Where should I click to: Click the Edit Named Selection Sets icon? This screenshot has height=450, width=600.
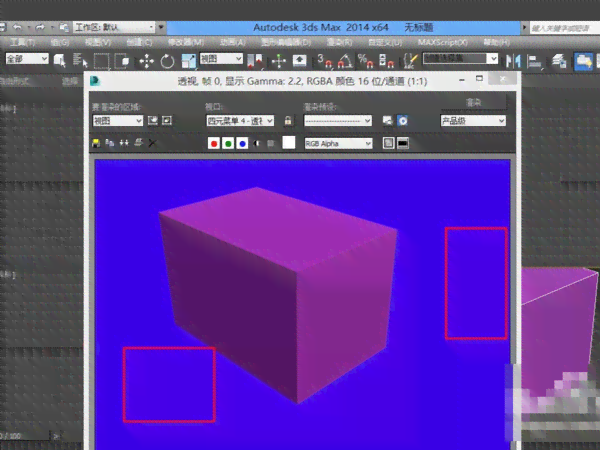[x=409, y=61]
